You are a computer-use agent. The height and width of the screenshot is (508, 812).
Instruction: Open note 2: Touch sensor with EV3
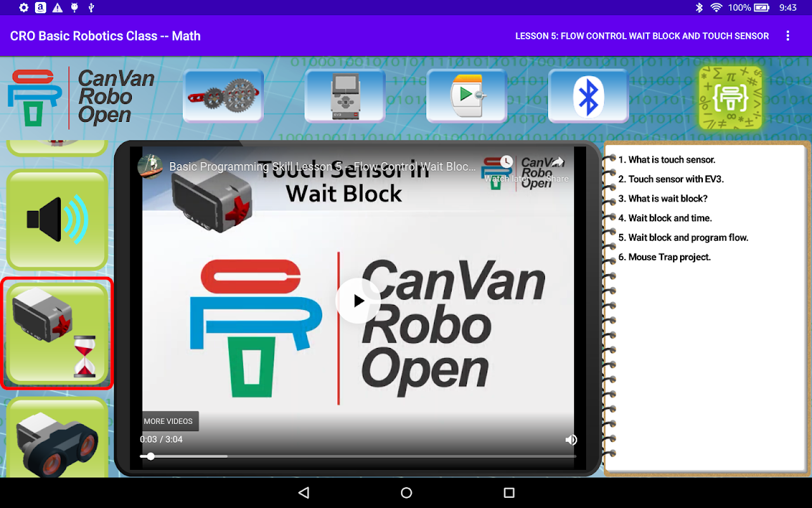(x=671, y=179)
